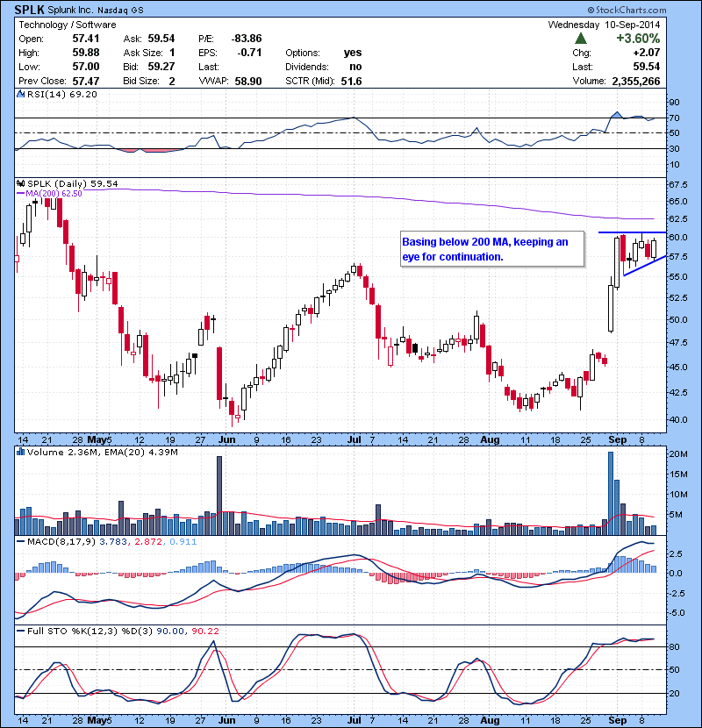This screenshot has width=702, height=728.
Task: Click the candlestick icon beside SPLK (Daily)
Action: [20, 183]
